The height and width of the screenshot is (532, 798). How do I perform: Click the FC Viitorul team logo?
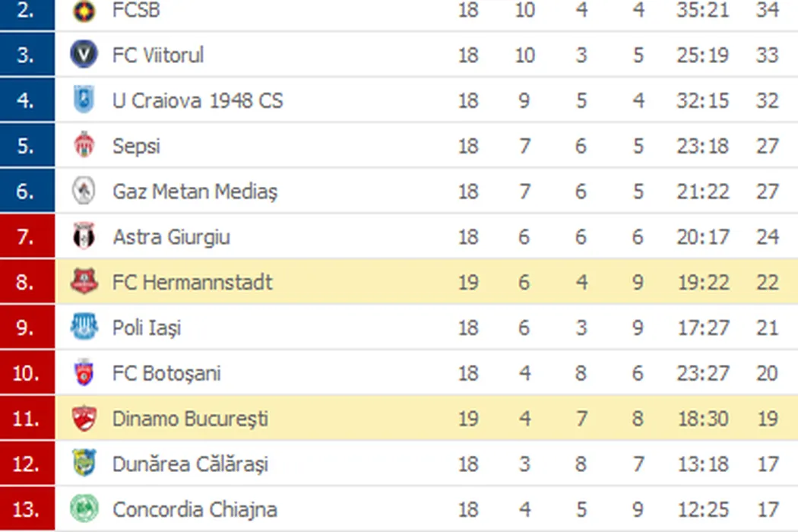(84, 55)
